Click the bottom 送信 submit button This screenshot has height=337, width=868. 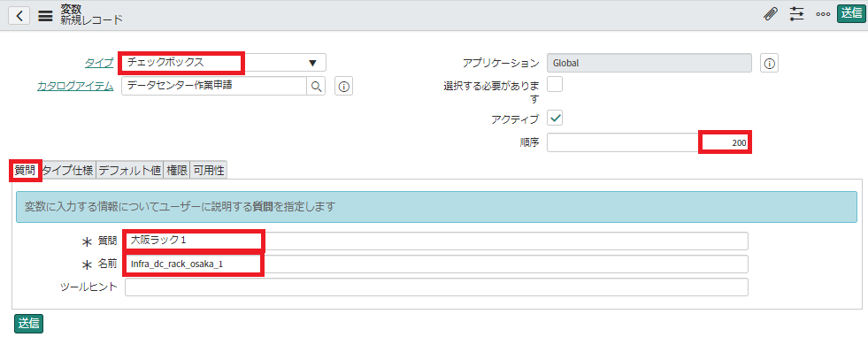click(x=28, y=324)
